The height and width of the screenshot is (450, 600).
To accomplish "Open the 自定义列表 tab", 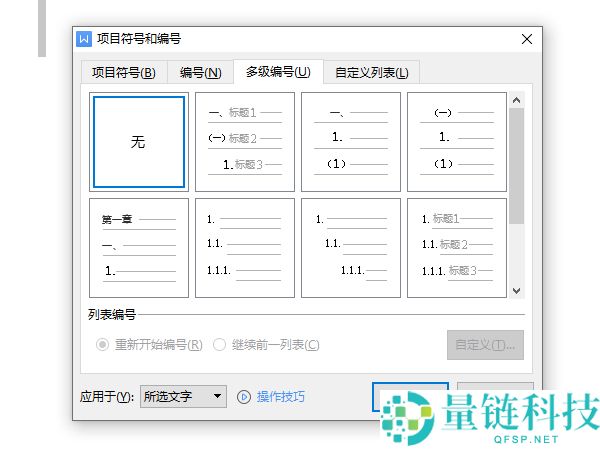I will pyautogui.click(x=371, y=72).
